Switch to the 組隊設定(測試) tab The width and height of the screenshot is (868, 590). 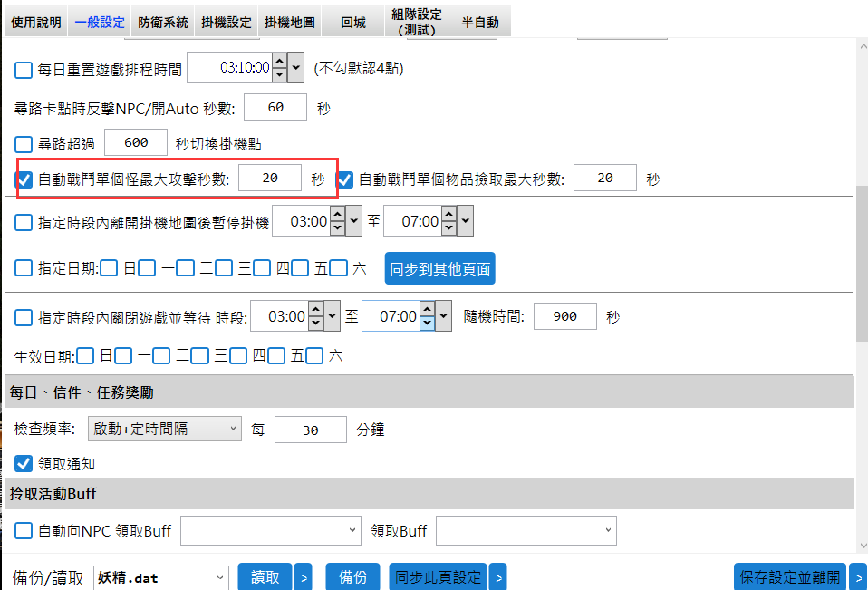(x=416, y=22)
